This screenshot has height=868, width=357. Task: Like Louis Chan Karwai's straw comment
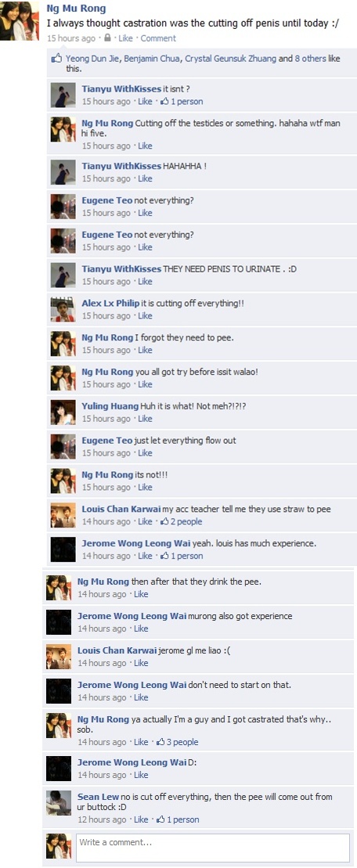tap(145, 521)
